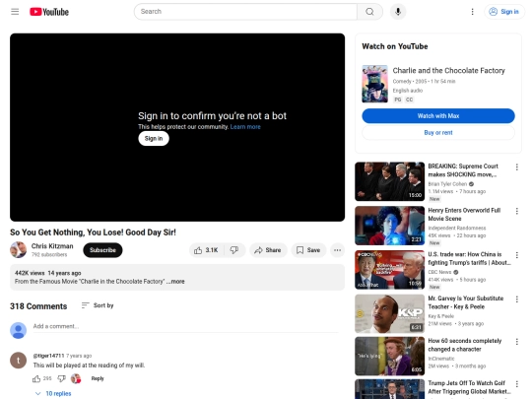Reply to the @tiger14711 comment
Screen dimensions: 532x399
point(98,378)
